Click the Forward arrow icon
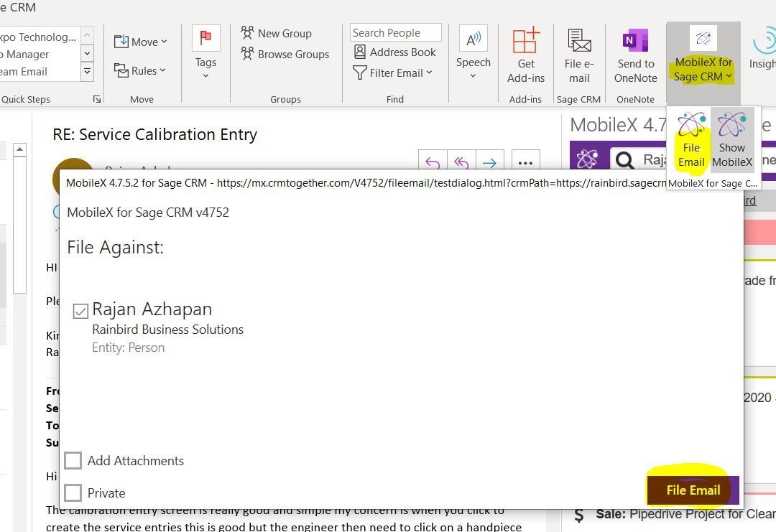 pyautogui.click(x=490, y=162)
